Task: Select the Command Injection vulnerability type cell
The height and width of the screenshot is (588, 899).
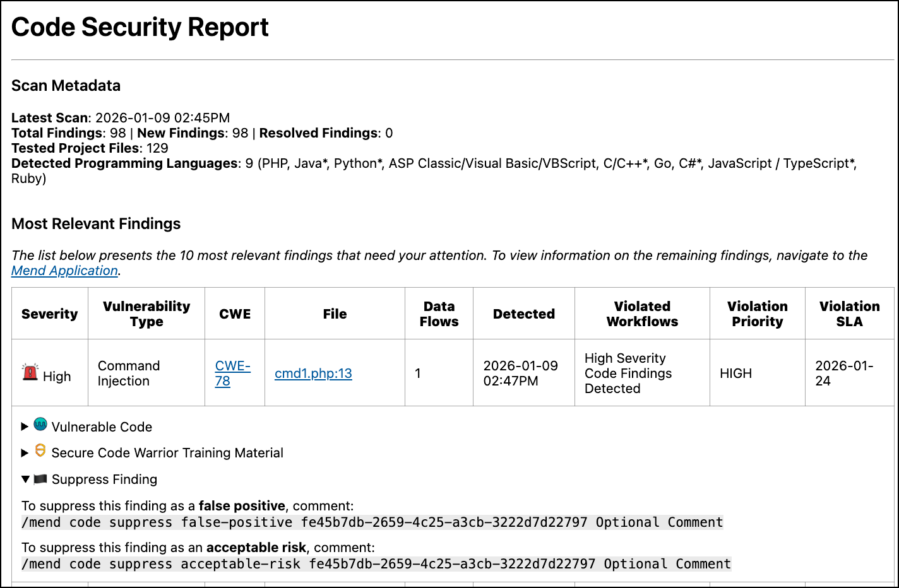Action: (129, 373)
